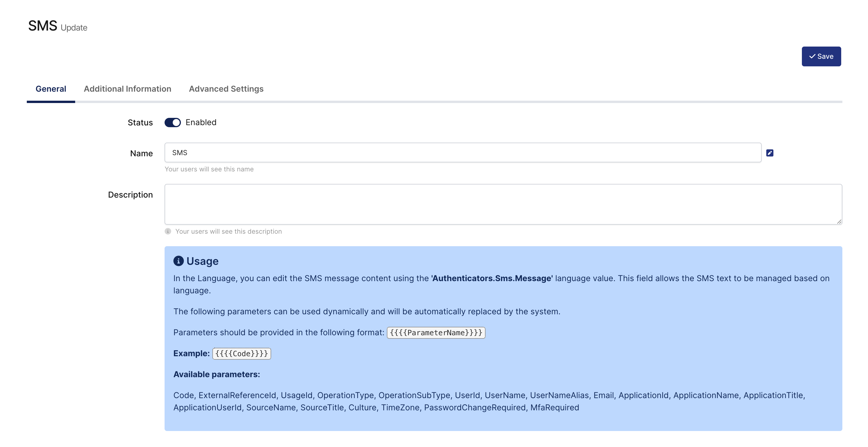Click the 'Your users will see this name' hint
The width and height of the screenshot is (868, 447).
tap(209, 169)
